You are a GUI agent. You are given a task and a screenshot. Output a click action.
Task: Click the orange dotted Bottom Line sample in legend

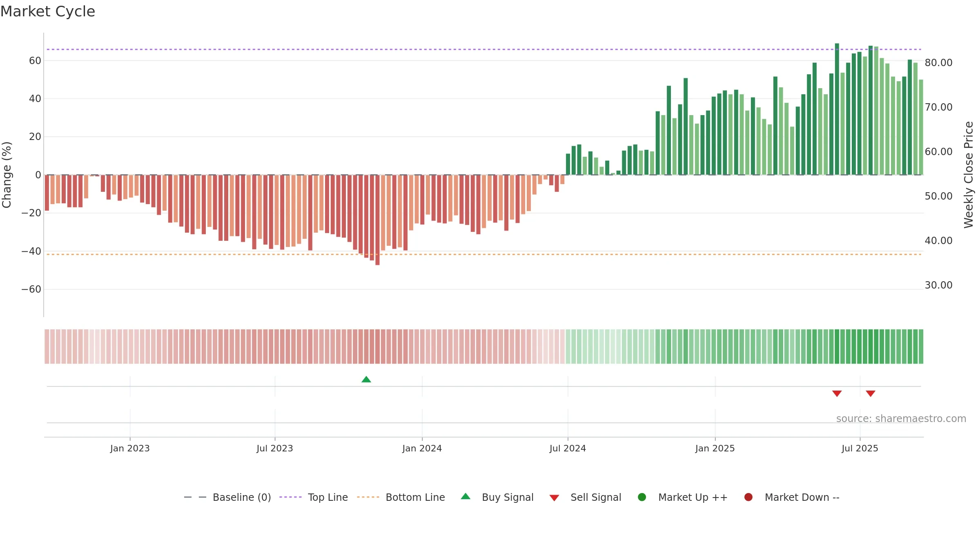(x=368, y=497)
